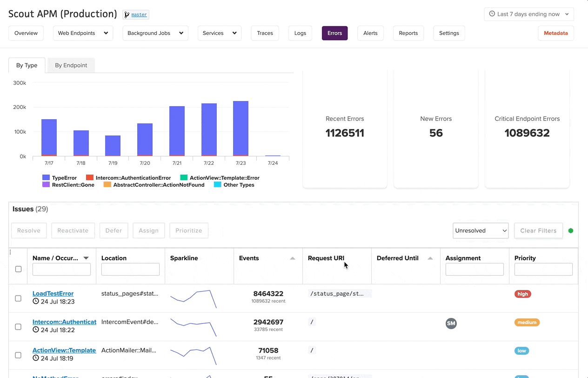Viewport: 588px width, 378px height.
Task: Click the medium priority badge
Action: point(527,322)
